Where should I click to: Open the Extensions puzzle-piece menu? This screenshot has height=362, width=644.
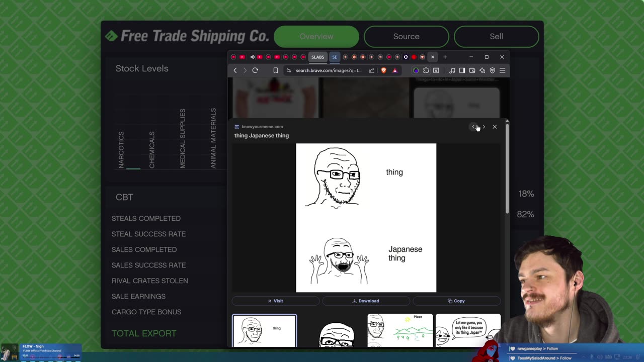[426, 70]
